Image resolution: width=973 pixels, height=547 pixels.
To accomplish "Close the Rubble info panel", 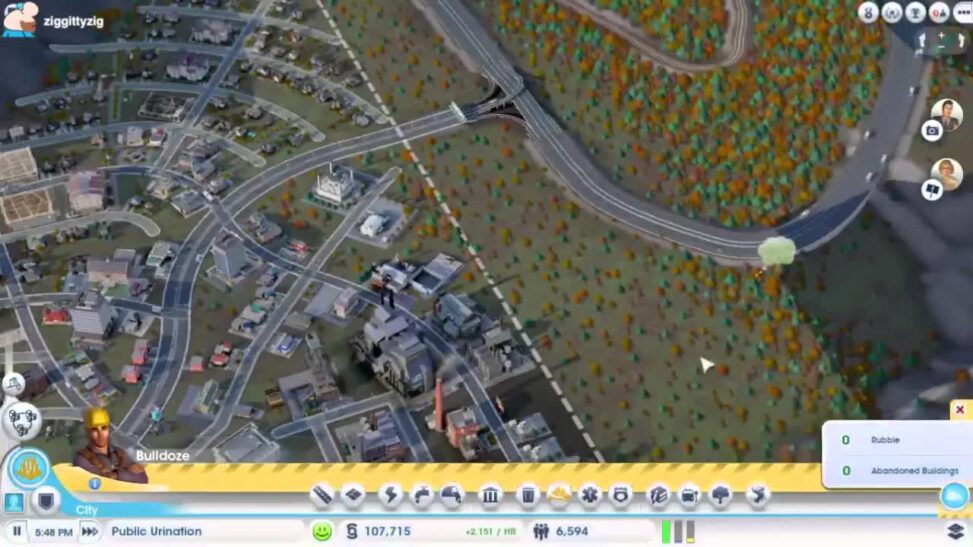I will tap(960, 410).
